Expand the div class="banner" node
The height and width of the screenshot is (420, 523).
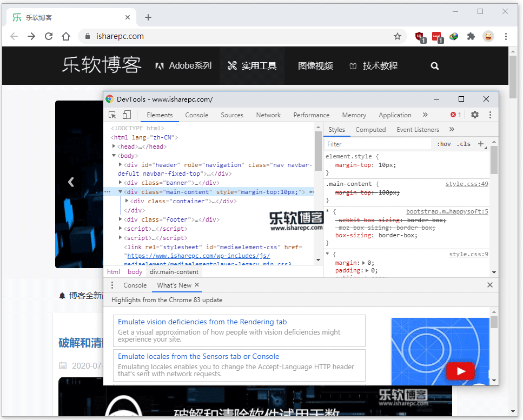point(121,183)
